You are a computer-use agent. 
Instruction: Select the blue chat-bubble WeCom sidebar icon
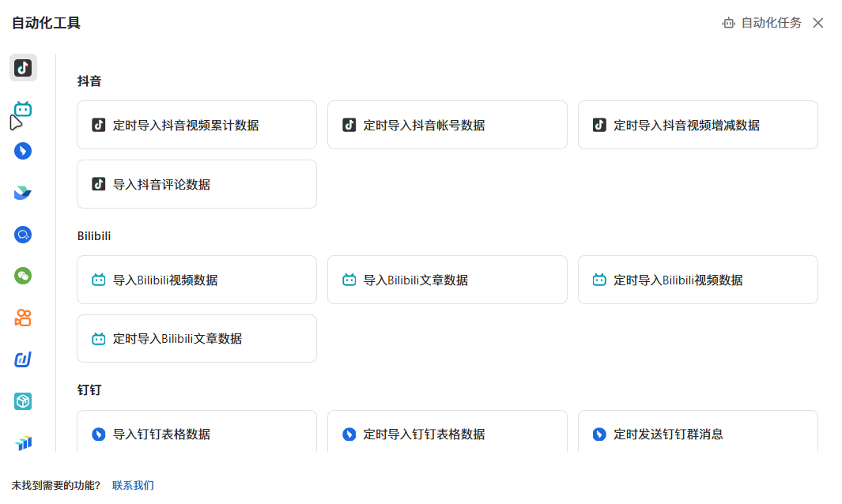point(23,235)
